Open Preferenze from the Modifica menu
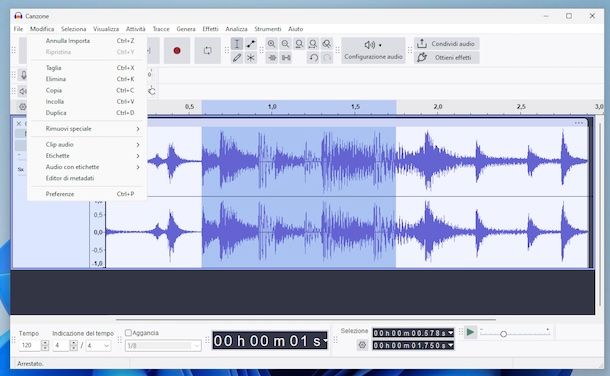Screen dimensions: 610x376 [x=87, y=194]
